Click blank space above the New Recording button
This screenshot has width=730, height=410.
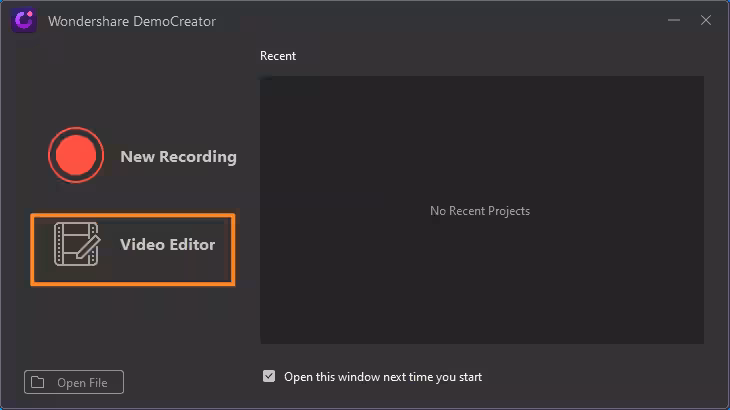point(130,90)
